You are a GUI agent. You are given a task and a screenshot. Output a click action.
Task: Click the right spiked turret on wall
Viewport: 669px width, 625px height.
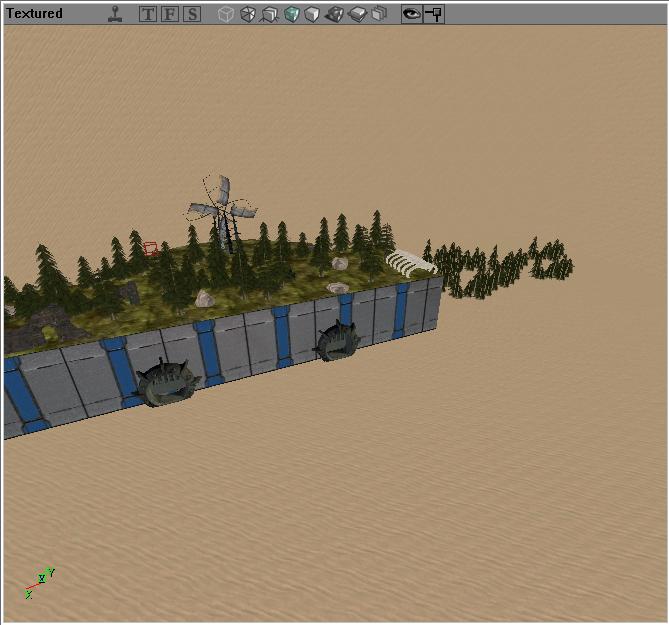pos(339,343)
